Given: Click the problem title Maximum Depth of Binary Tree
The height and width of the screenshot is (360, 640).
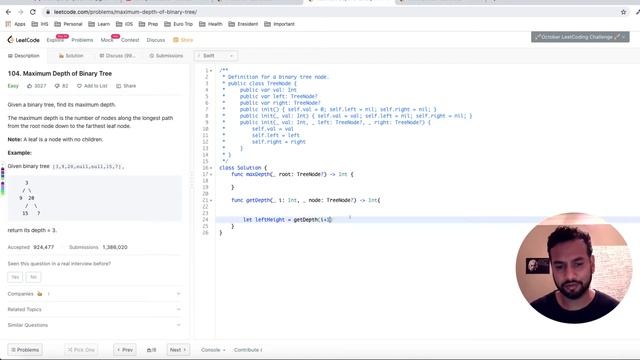Looking at the screenshot, I should click(x=60, y=73).
